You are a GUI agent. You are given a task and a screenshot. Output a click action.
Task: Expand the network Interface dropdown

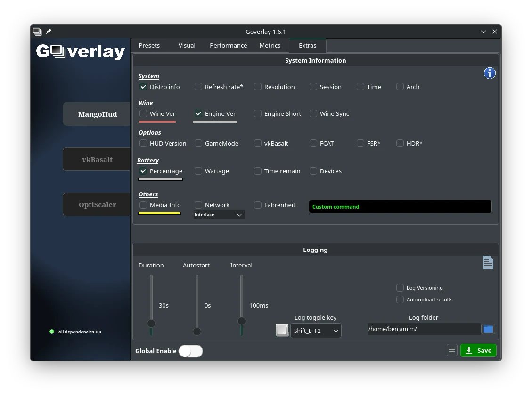[219, 215]
